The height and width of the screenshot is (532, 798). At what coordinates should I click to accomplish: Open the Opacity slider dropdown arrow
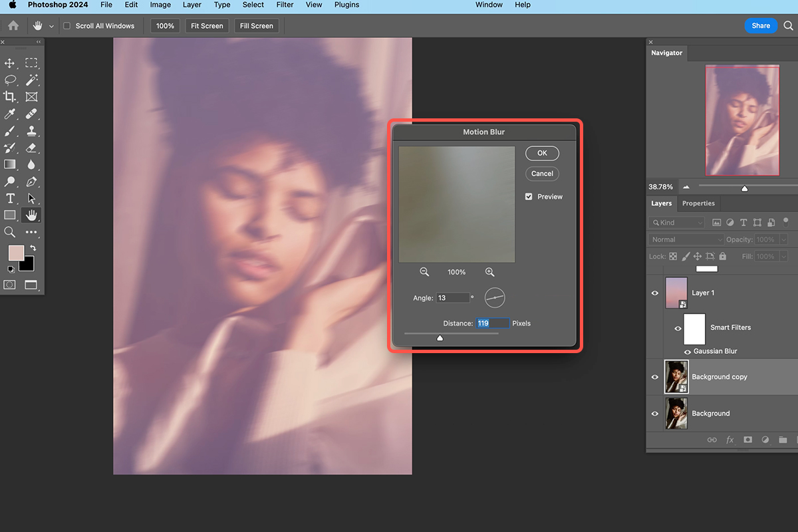[783, 239]
